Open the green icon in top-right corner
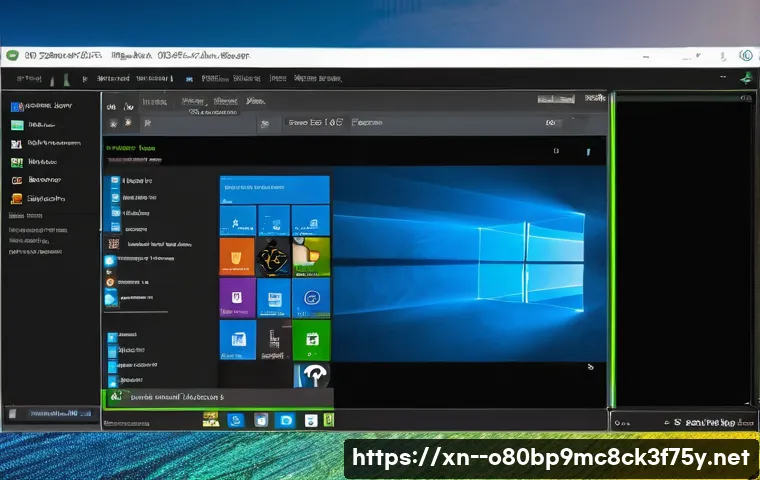The height and width of the screenshot is (480, 760). 744,78
